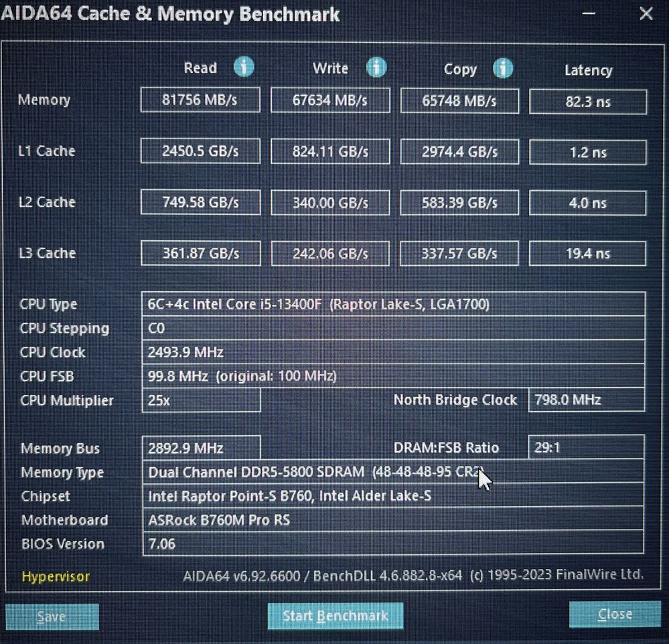669x644 pixels.
Task: Click the L3 Cache row label
Action: (x=48, y=253)
